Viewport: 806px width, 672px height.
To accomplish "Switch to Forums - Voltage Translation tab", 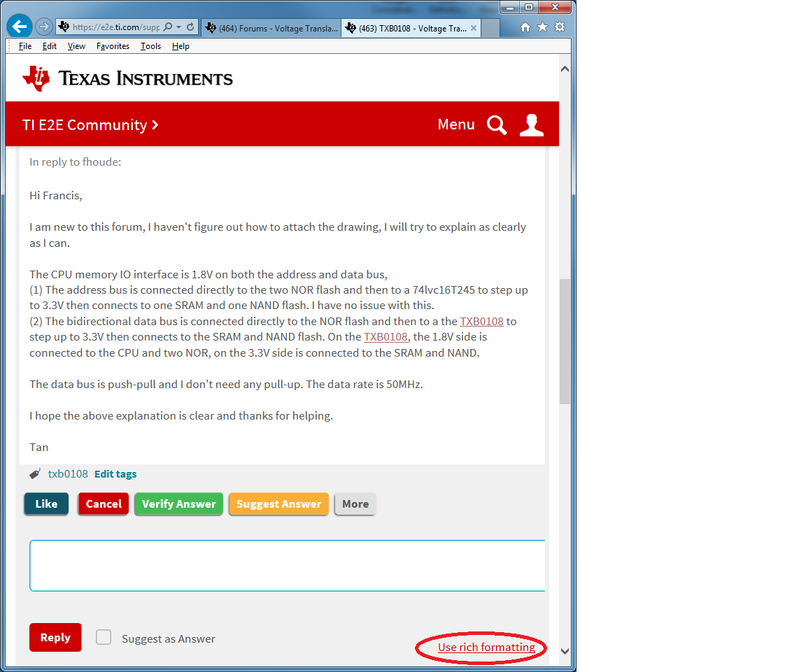I will [x=271, y=28].
